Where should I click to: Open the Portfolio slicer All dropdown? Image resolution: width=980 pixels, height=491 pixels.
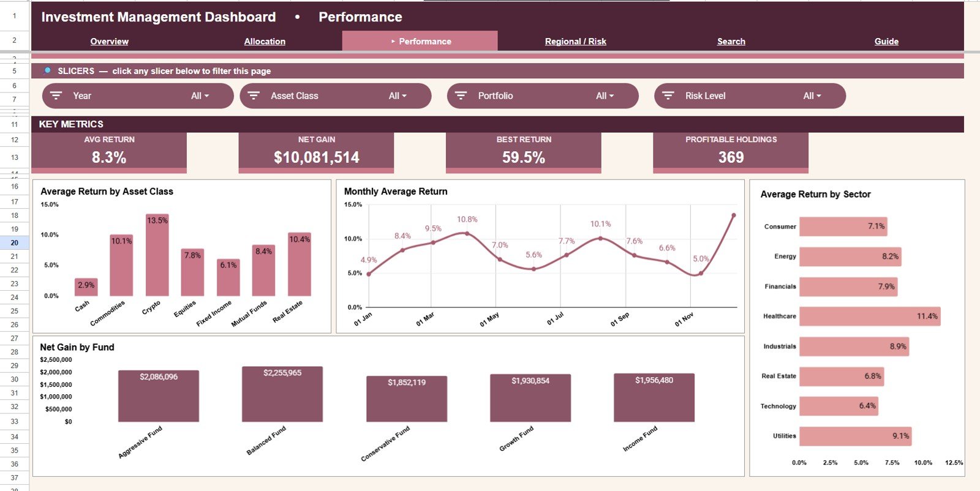coord(605,96)
